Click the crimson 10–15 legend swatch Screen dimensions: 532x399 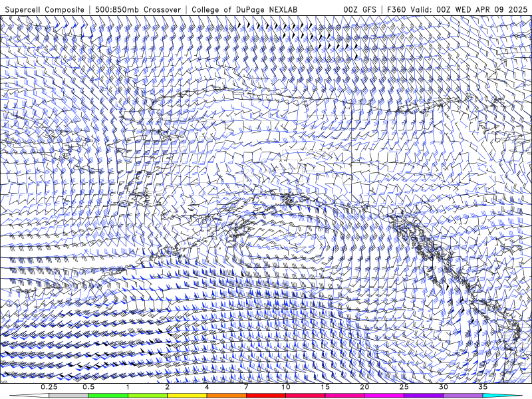pos(305,396)
